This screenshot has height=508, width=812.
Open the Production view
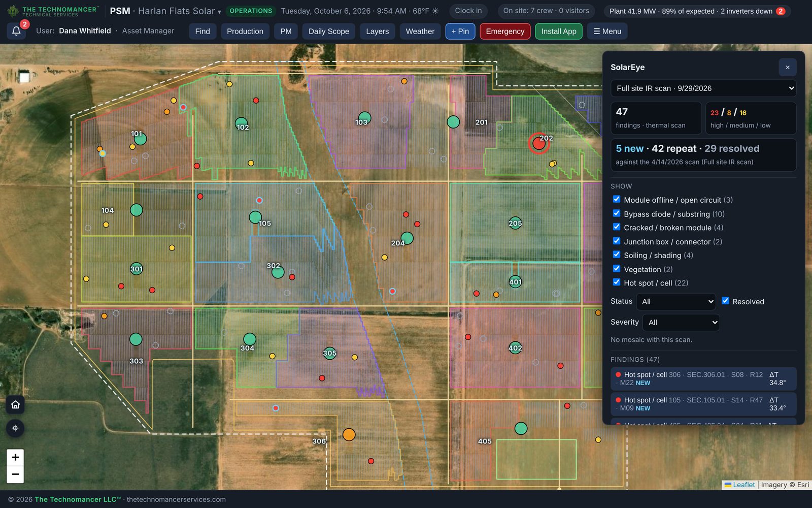[245, 31]
